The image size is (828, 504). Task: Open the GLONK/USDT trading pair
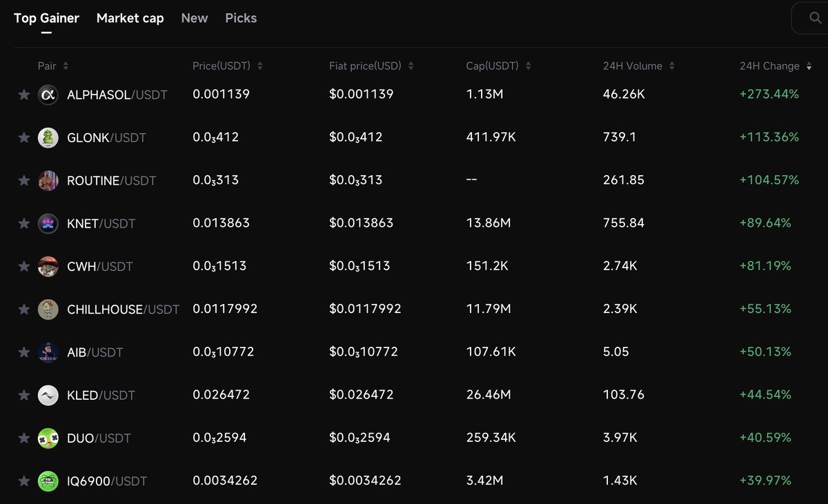click(x=107, y=137)
